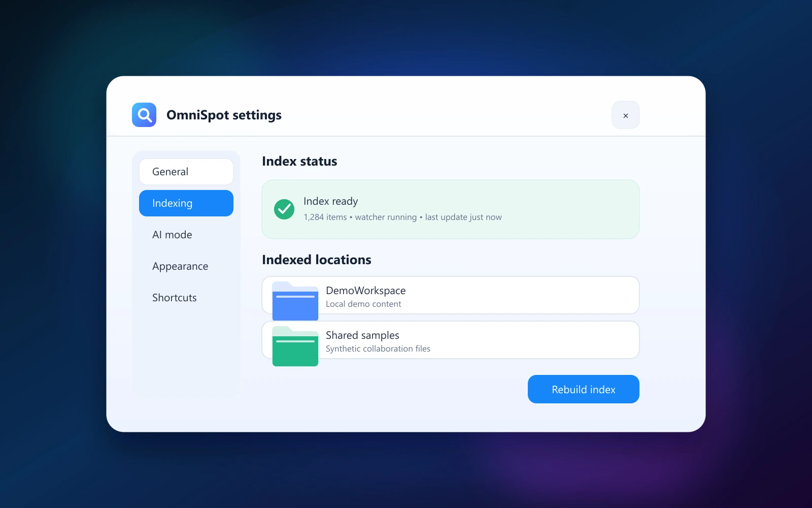812x508 pixels.
Task: Close the OmniSpot settings dialog
Action: coord(626,115)
